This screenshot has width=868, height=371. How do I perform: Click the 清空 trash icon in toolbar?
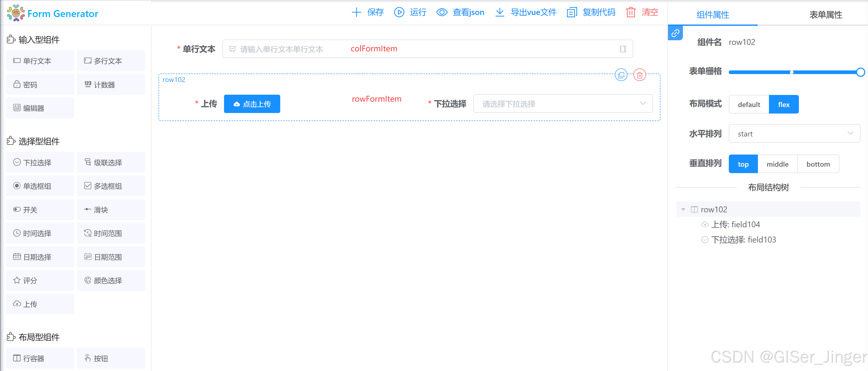click(631, 12)
